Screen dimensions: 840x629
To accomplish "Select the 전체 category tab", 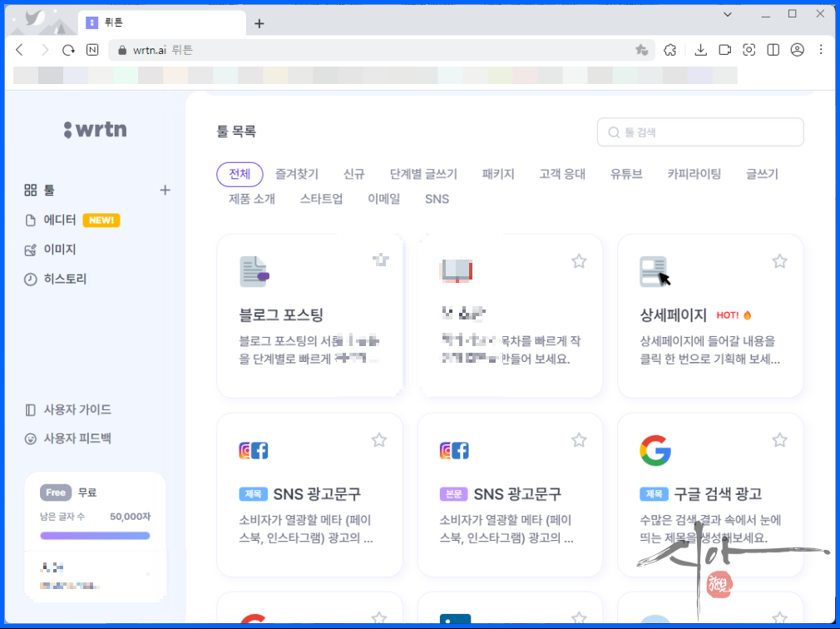I will click(240, 174).
